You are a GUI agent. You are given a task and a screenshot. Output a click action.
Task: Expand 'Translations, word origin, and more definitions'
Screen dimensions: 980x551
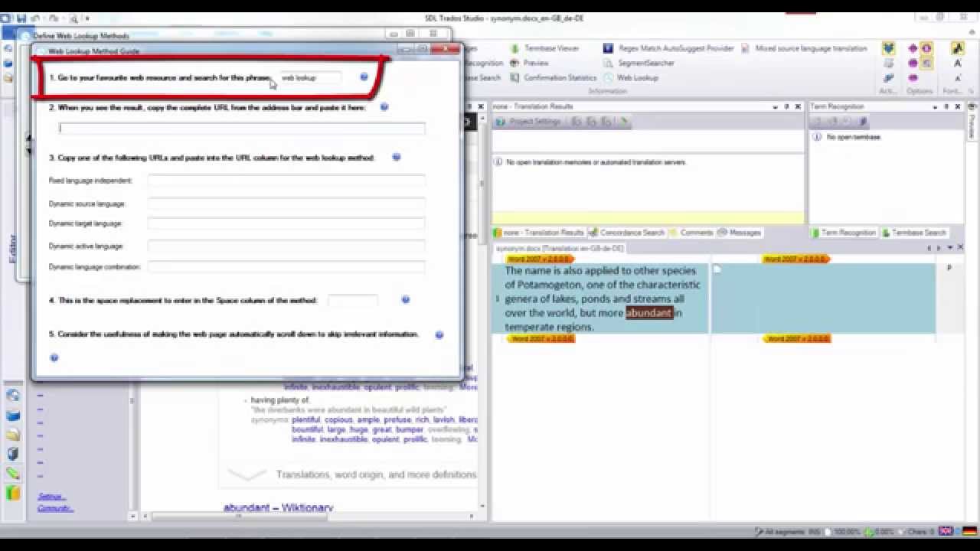click(376, 474)
